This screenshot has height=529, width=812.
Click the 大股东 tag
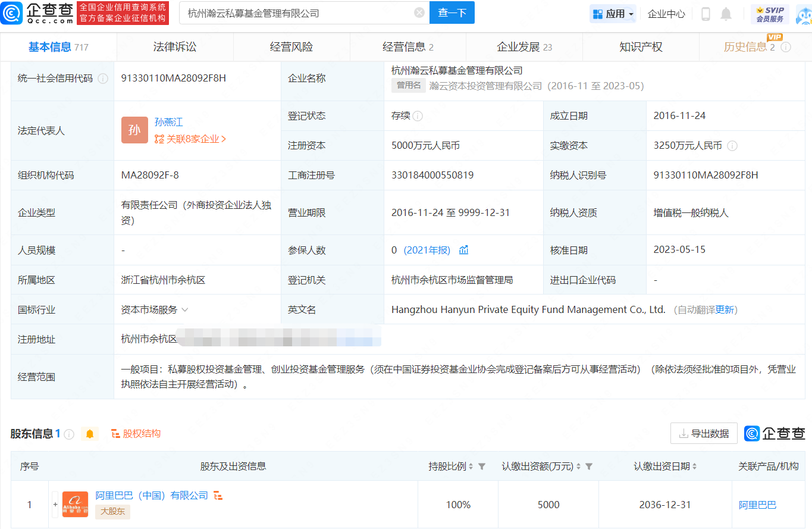112,511
